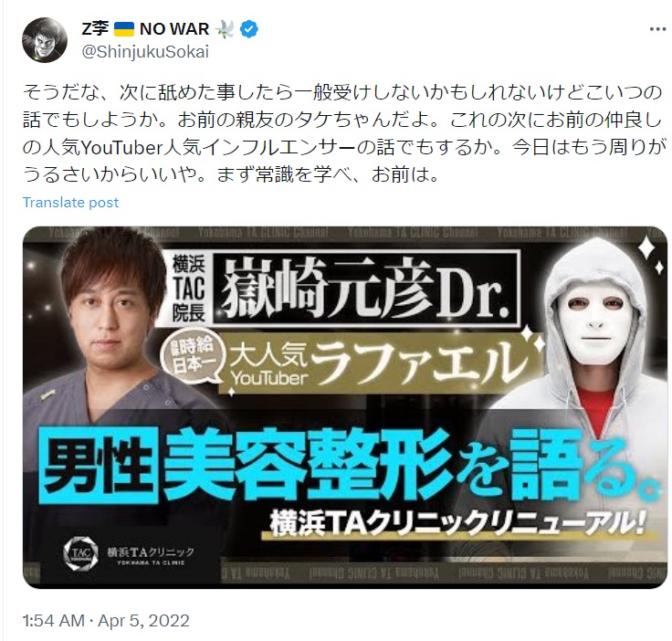The width and height of the screenshot is (672, 641).
Task: Open the @ShinjukuSokai handle link
Action: tap(145, 52)
